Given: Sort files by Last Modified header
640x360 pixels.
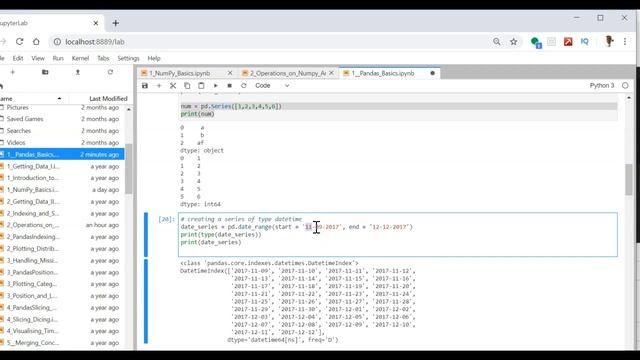Looking at the screenshot, I should pos(108,99).
